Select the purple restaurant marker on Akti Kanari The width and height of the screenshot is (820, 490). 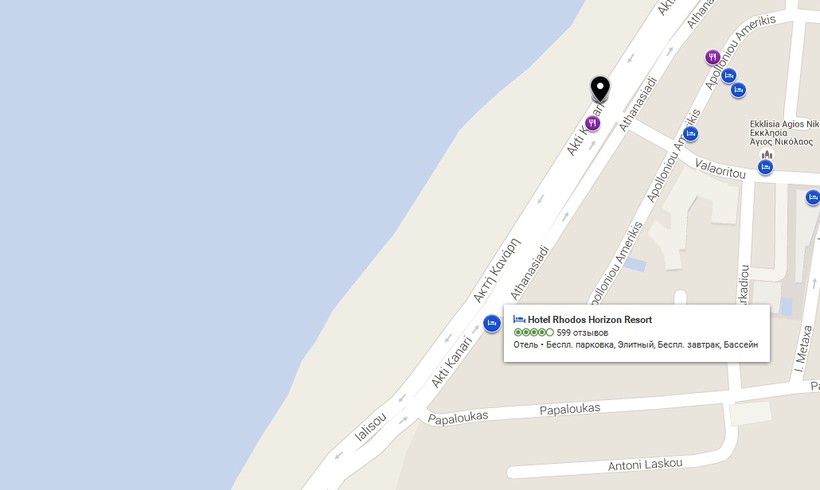(x=593, y=123)
